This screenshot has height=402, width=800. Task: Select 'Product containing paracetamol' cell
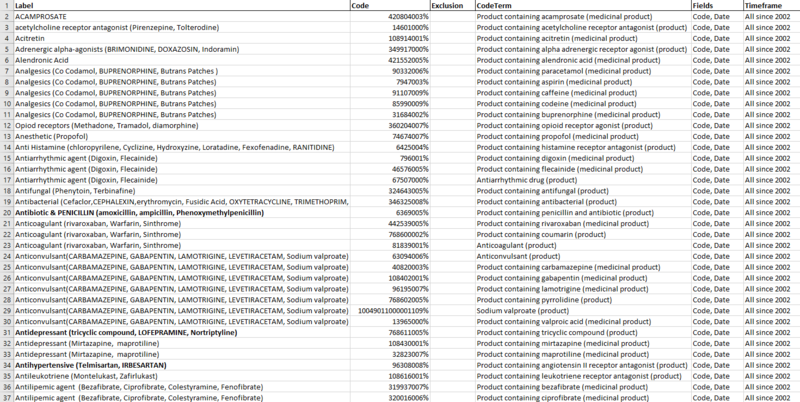(x=583, y=71)
